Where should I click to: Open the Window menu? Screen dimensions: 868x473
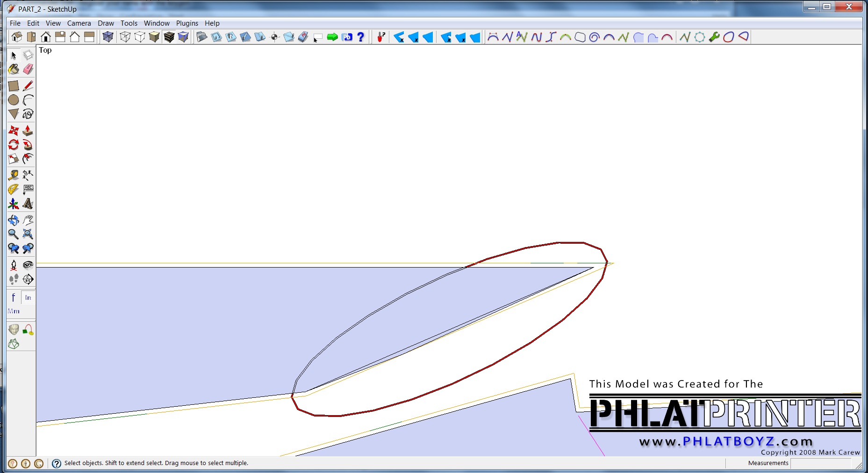157,23
